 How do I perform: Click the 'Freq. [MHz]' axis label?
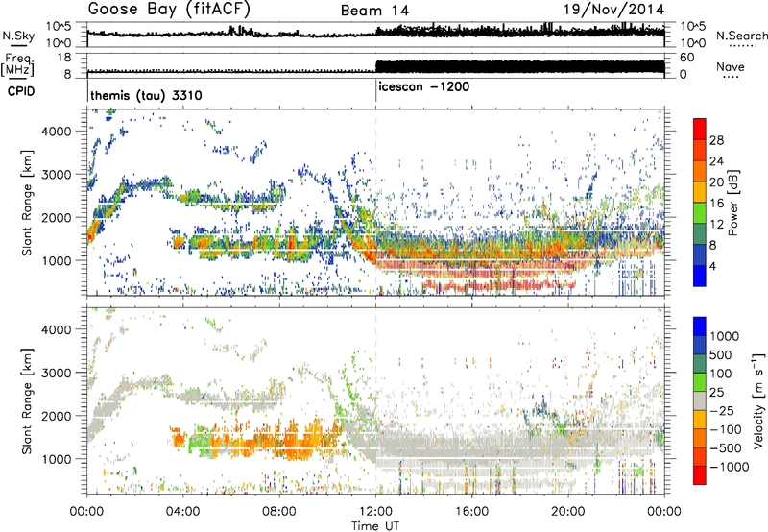(x=17, y=65)
